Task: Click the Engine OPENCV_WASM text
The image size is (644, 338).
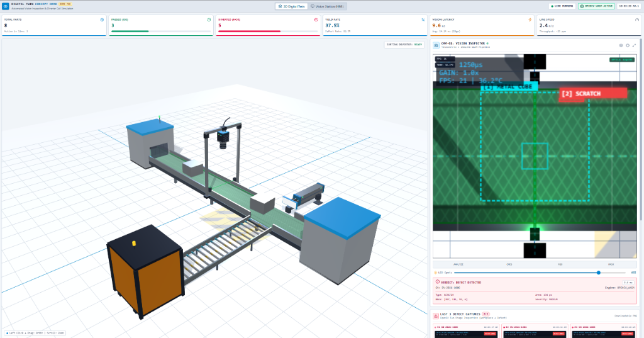Action: (619, 288)
